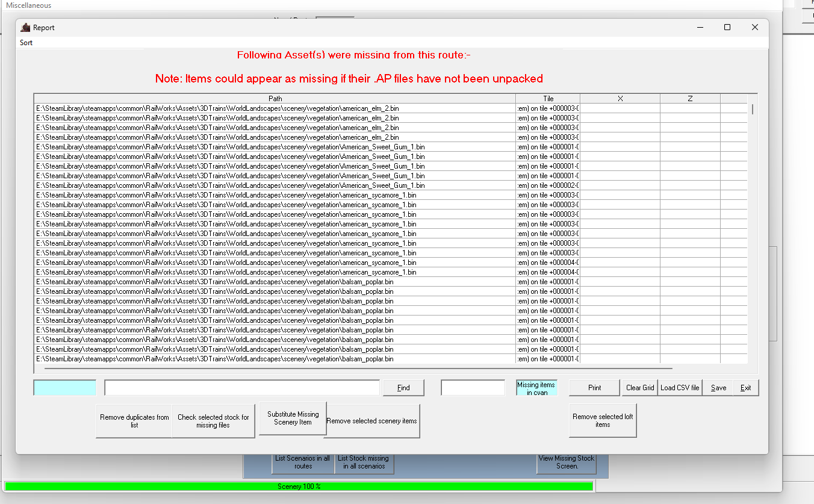Open the Sort menu
Image resolution: width=814 pixels, height=504 pixels.
[x=26, y=43]
